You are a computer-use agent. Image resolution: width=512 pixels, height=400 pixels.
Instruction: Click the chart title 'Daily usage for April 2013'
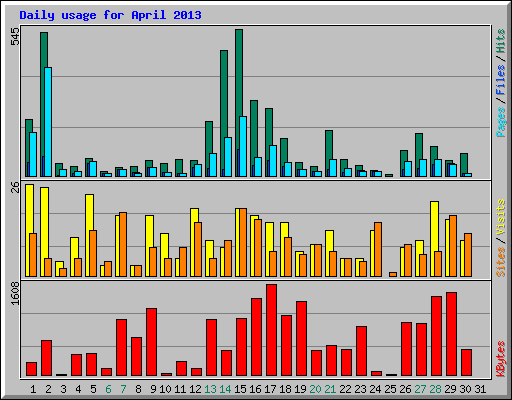point(110,15)
